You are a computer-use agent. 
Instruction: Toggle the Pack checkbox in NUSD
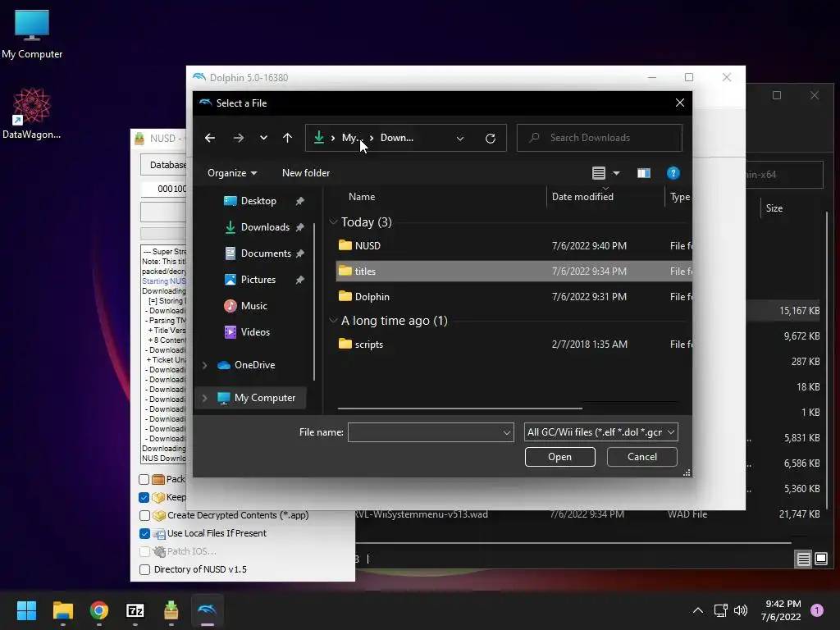144,479
